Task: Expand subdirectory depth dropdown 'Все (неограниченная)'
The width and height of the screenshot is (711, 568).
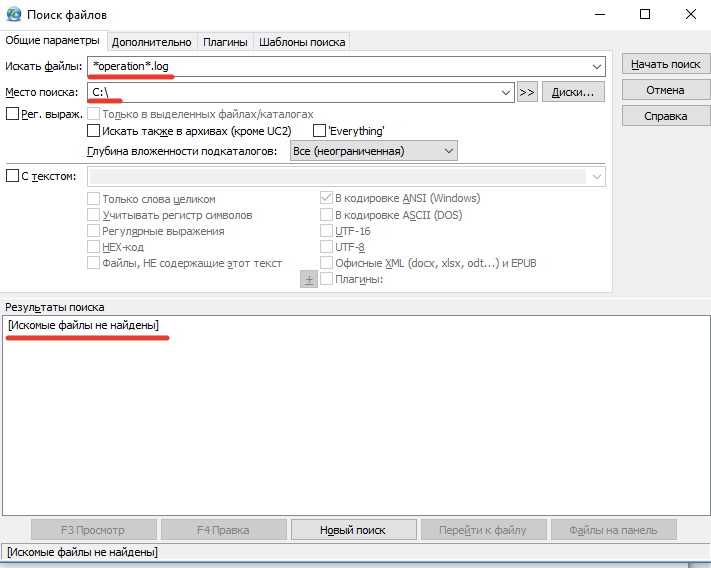Action: 448,151
